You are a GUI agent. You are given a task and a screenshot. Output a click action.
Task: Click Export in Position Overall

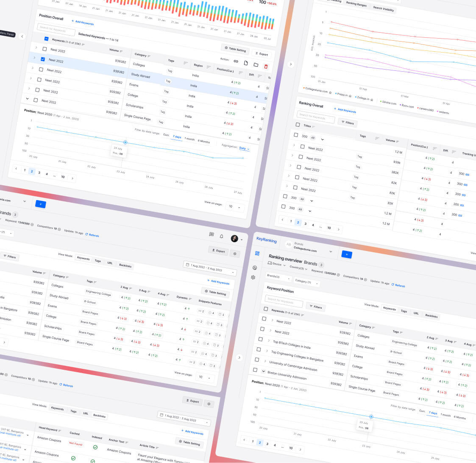[x=262, y=54]
